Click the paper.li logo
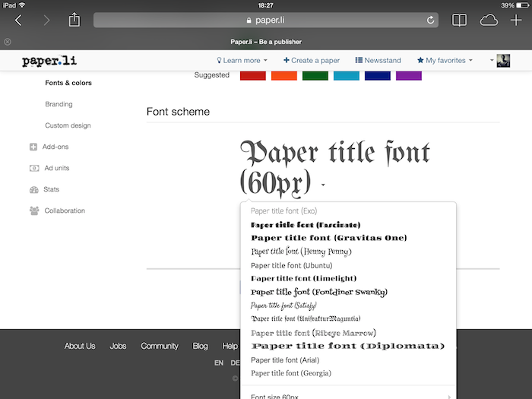 pos(49,60)
